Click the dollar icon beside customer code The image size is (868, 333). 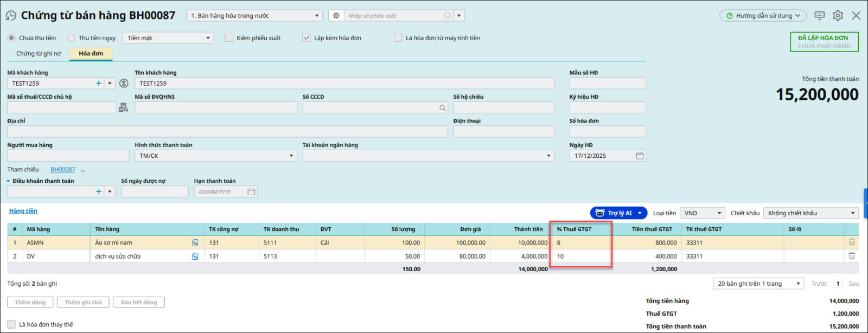124,84
